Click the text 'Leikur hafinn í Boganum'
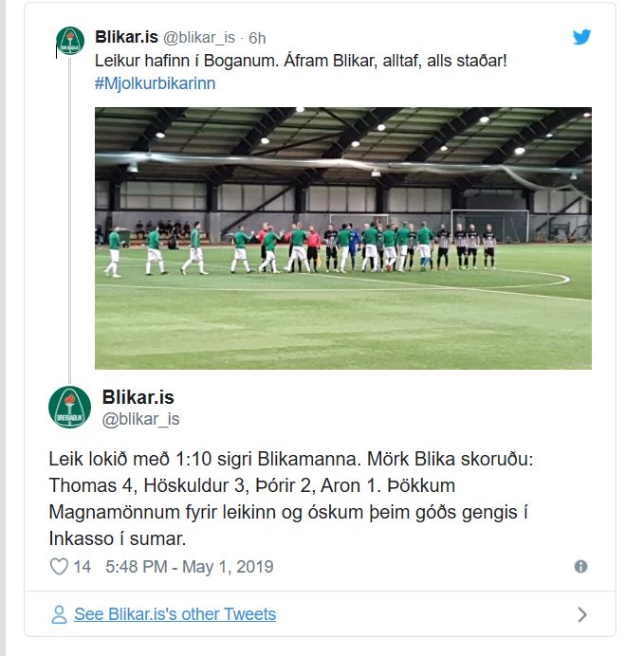 point(187,61)
